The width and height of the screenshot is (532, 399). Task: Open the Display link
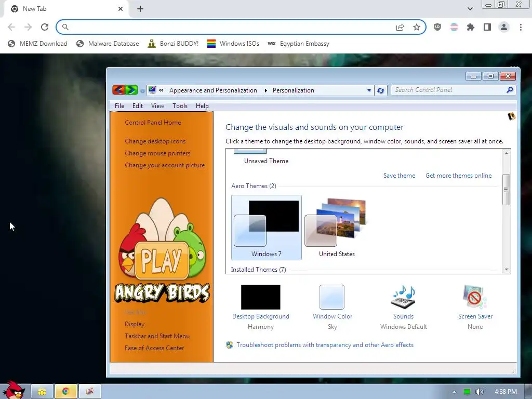point(135,324)
